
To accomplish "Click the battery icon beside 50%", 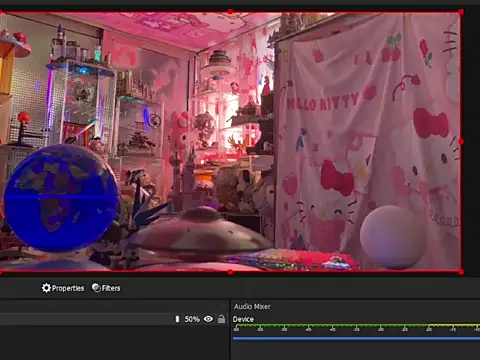I will tap(177, 319).
